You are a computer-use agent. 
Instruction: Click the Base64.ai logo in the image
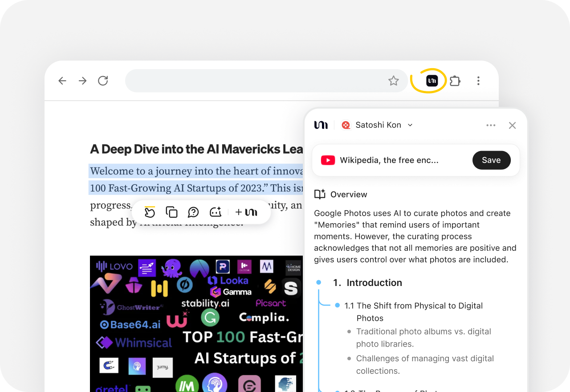(130, 324)
